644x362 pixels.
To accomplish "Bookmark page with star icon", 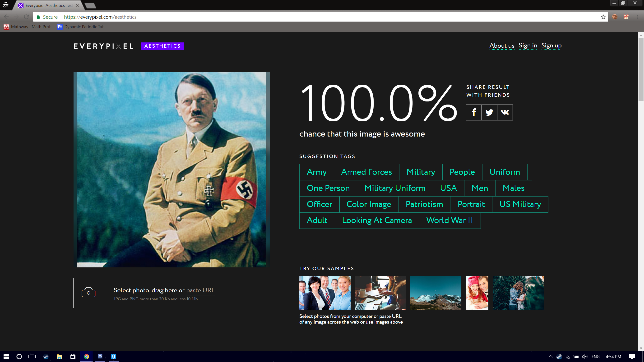I will pos(603,17).
